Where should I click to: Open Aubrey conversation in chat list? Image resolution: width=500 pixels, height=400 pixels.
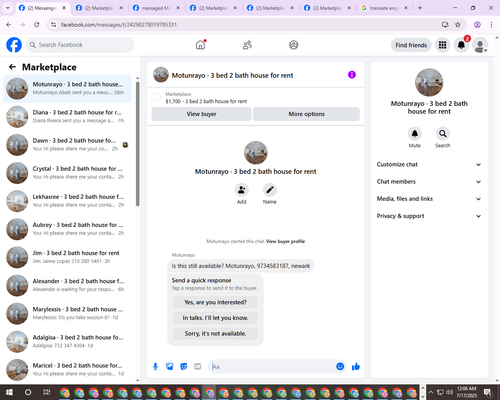point(67,229)
